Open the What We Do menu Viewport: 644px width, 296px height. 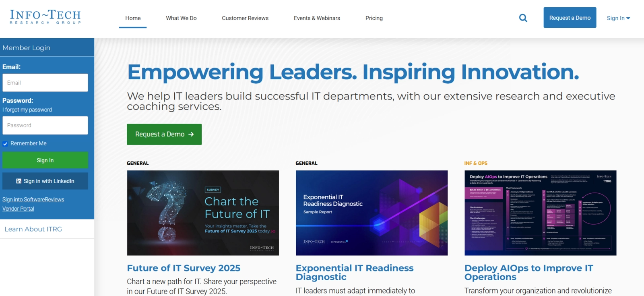click(x=181, y=18)
